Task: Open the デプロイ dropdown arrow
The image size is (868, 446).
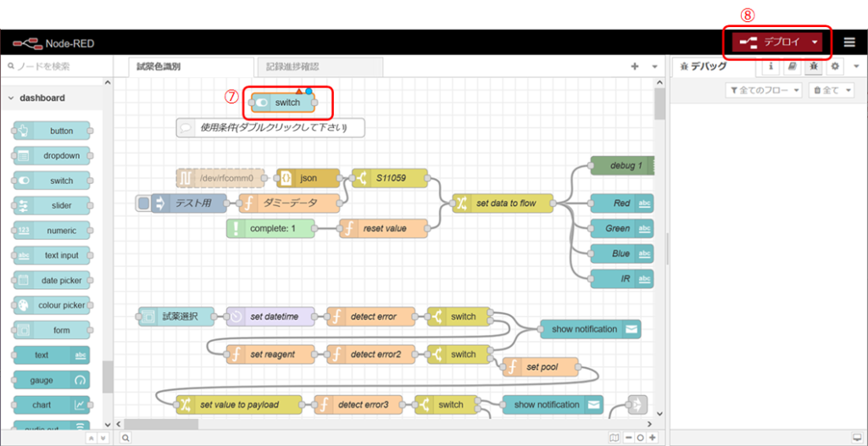Action: pyautogui.click(x=815, y=42)
